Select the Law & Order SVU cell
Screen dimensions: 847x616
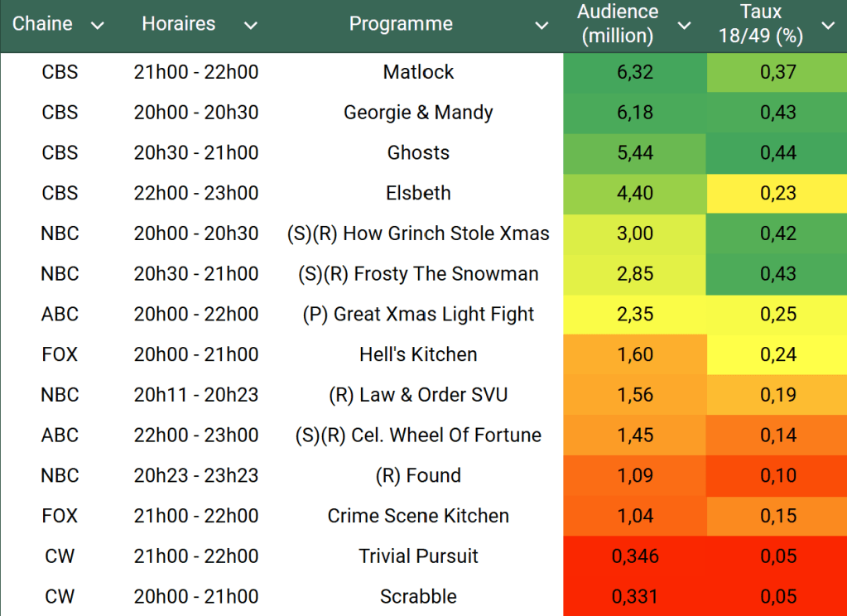pos(418,395)
